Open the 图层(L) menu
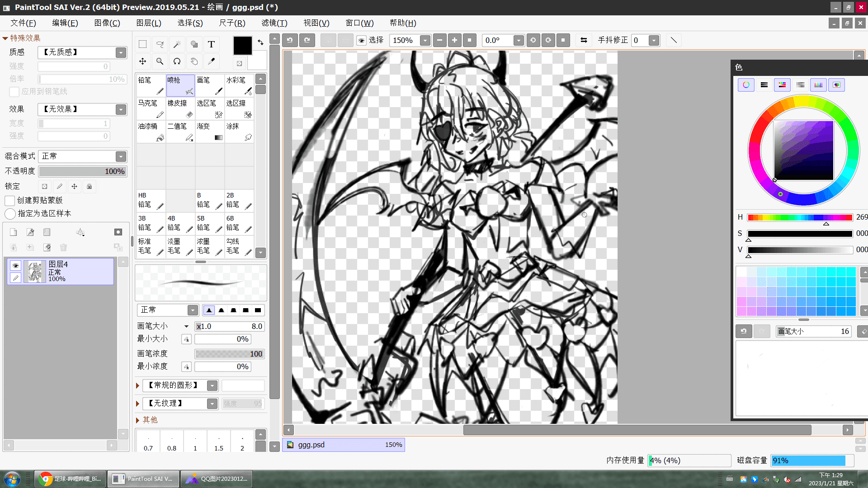 (149, 23)
